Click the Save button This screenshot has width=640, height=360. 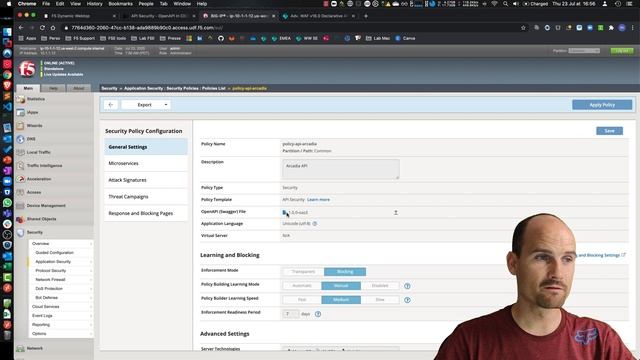coord(609,131)
